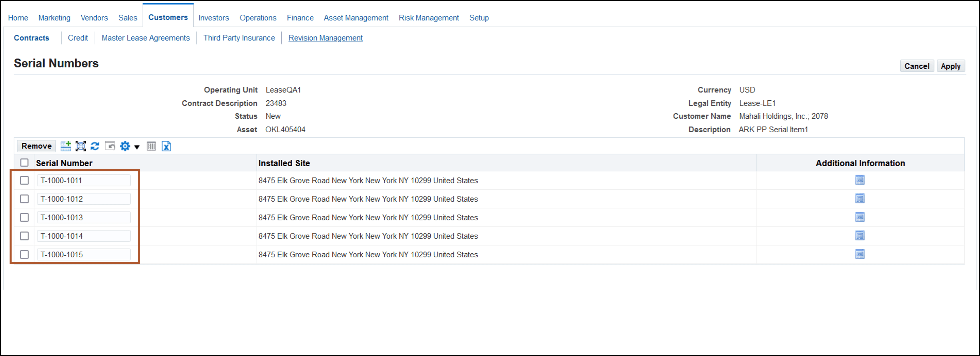980x356 pixels.
Task: Click the add row icon in the toolbar
Action: point(66,146)
